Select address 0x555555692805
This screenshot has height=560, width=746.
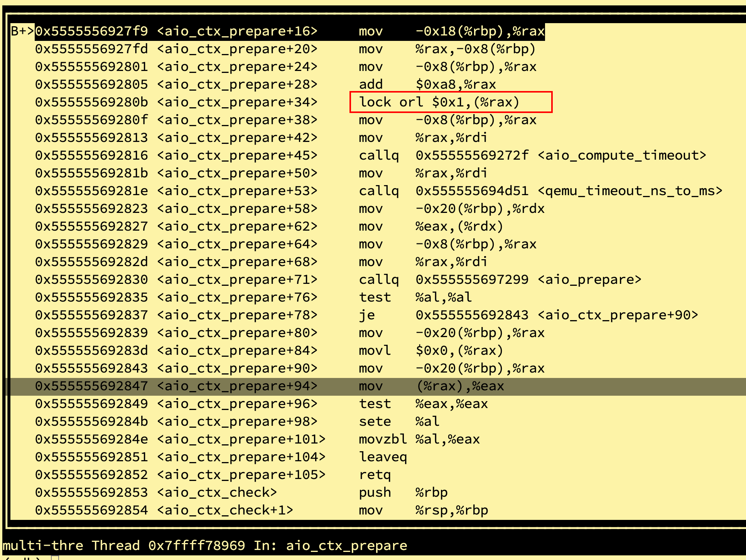point(91,84)
